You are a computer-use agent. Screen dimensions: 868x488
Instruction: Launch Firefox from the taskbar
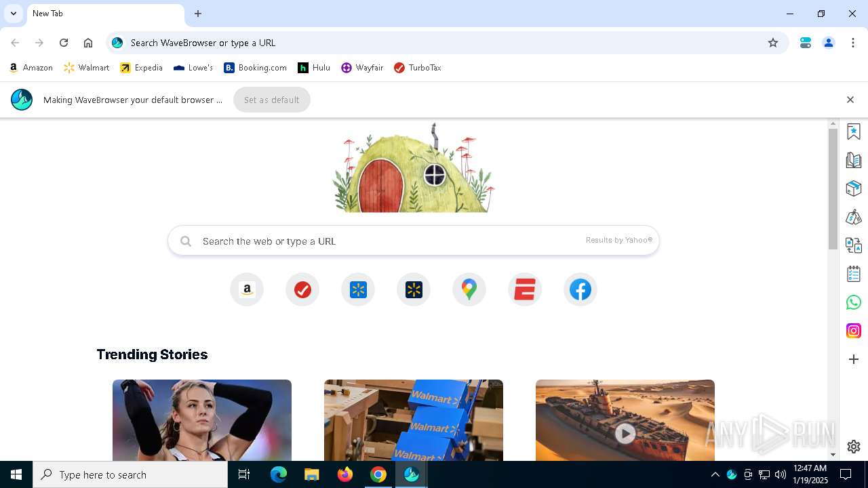345,474
